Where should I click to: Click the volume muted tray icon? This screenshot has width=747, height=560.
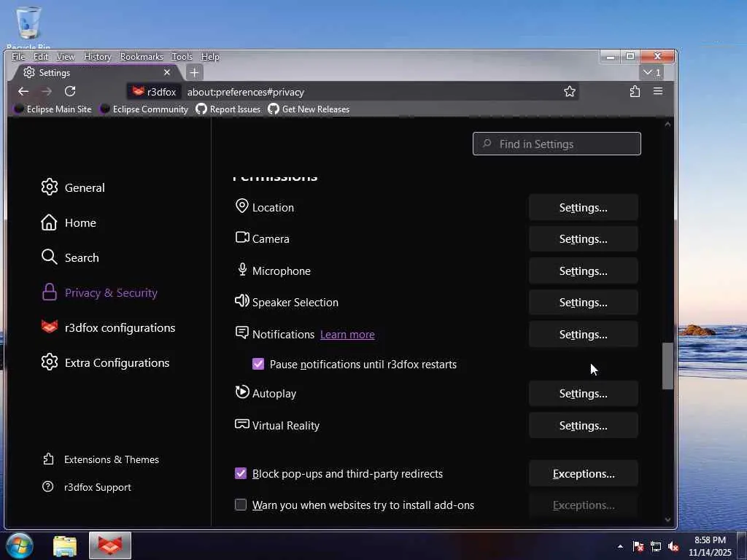pos(673,546)
